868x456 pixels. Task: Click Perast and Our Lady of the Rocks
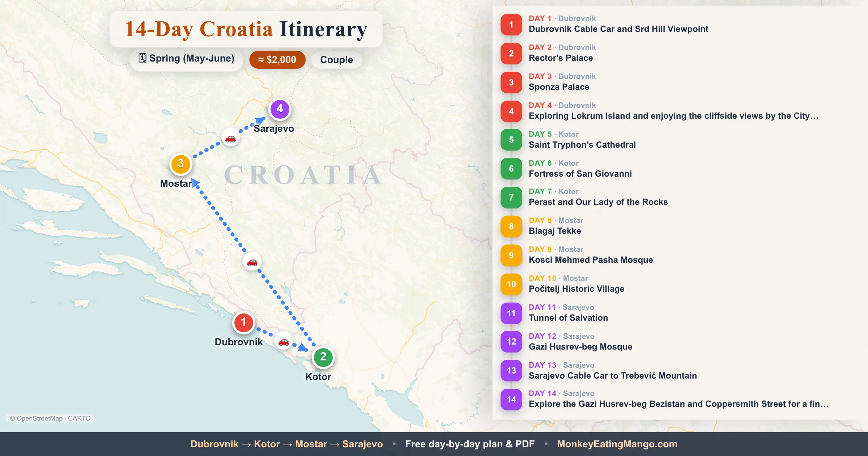pos(598,202)
